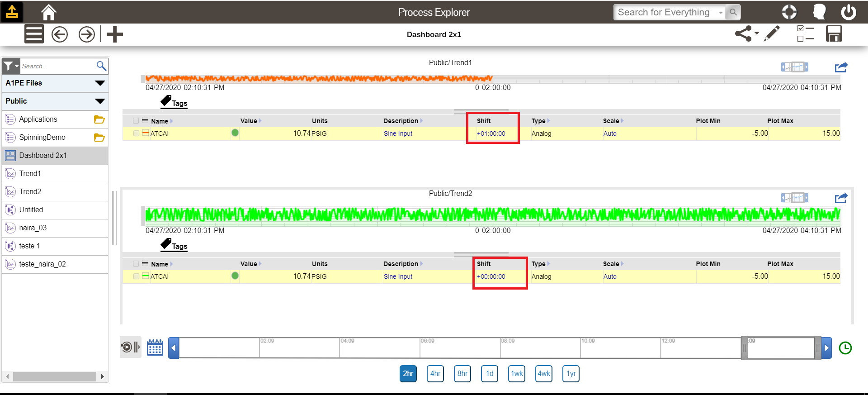Click the pencil edit icon
The width and height of the screenshot is (868, 395).
tap(772, 34)
